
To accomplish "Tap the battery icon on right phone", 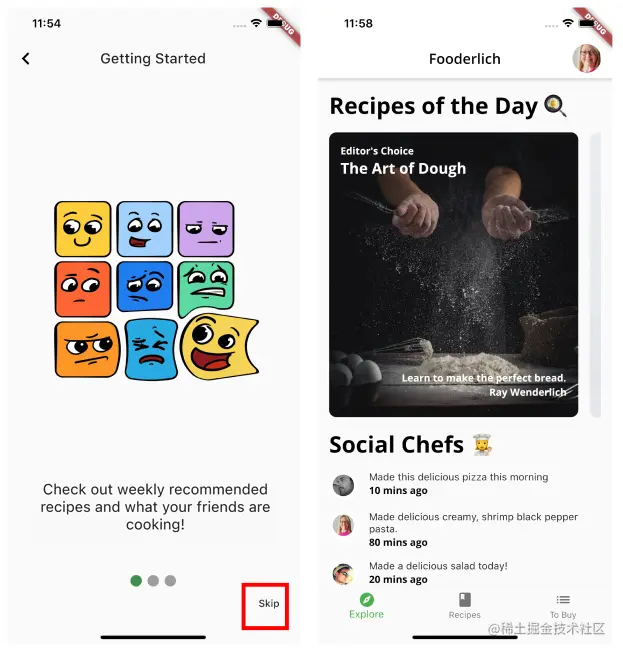I will coord(588,23).
